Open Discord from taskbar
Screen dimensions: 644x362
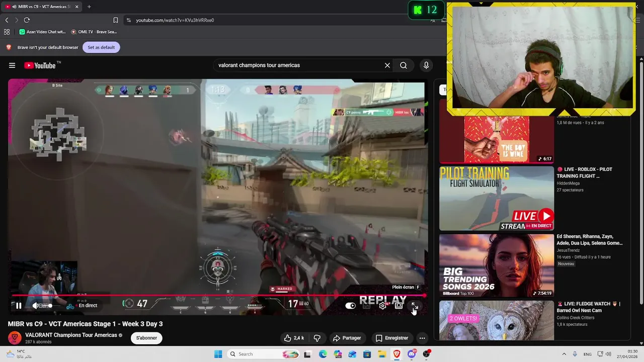[412, 354]
